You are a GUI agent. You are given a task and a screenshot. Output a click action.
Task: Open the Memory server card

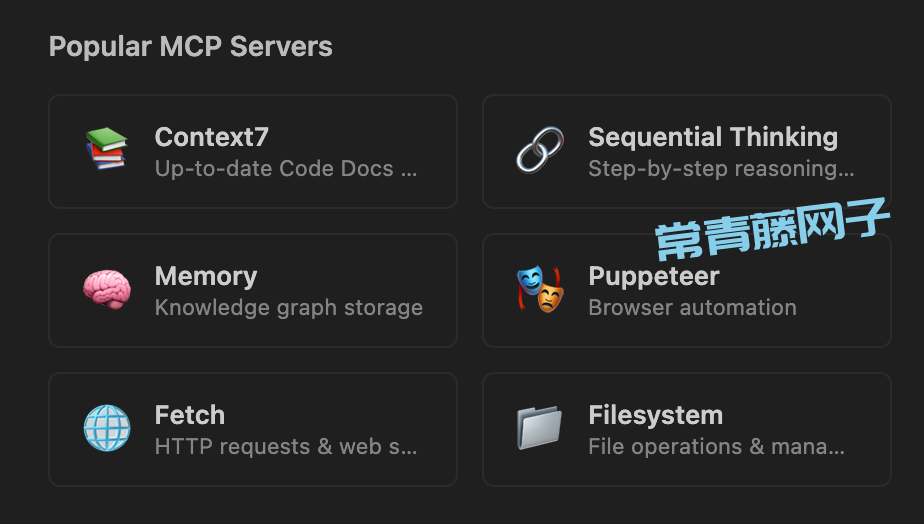(253, 291)
